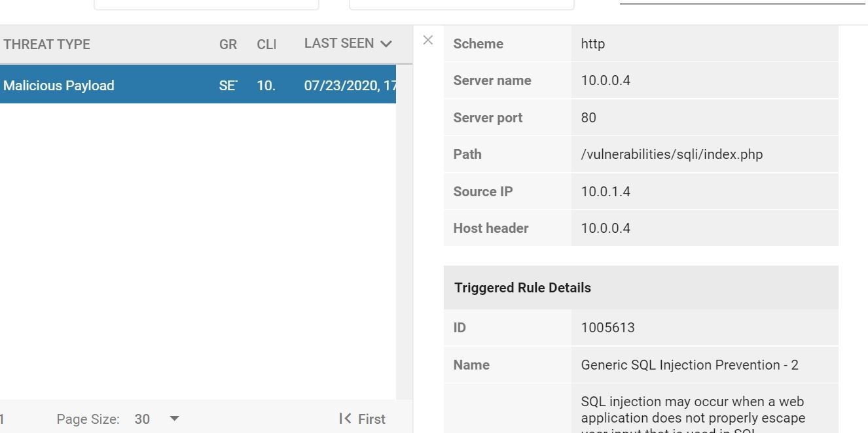Click the LAST SEEN sort arrow

pos(386,43)
